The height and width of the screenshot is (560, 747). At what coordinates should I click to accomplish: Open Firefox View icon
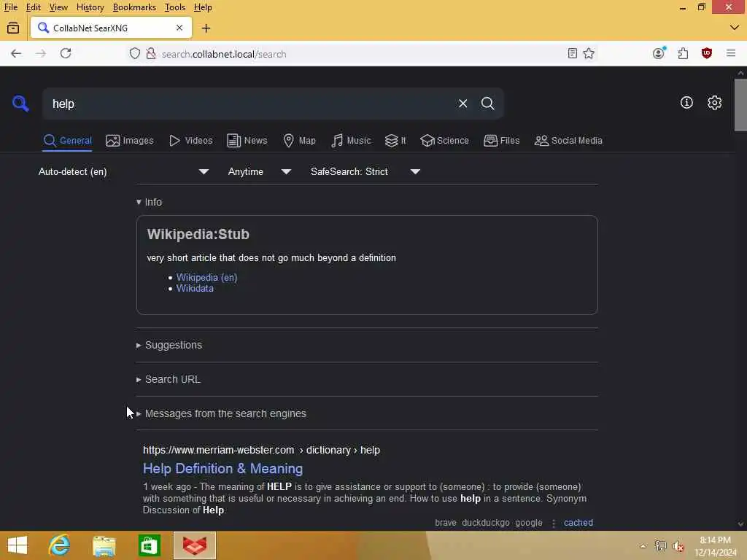13,28
